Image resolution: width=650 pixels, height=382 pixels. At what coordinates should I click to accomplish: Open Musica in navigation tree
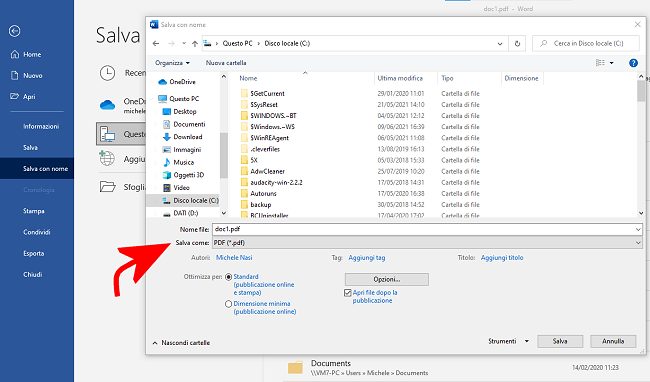pos(179,162)
